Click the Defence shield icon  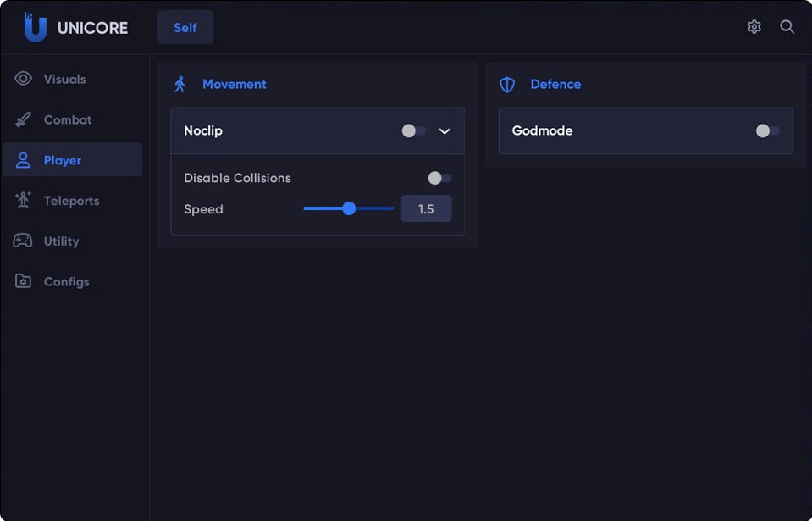point(507,85)
